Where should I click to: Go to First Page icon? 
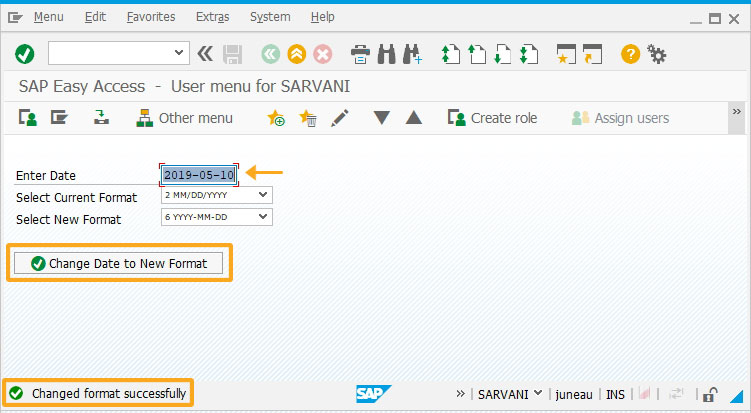[x=451, y=54]
